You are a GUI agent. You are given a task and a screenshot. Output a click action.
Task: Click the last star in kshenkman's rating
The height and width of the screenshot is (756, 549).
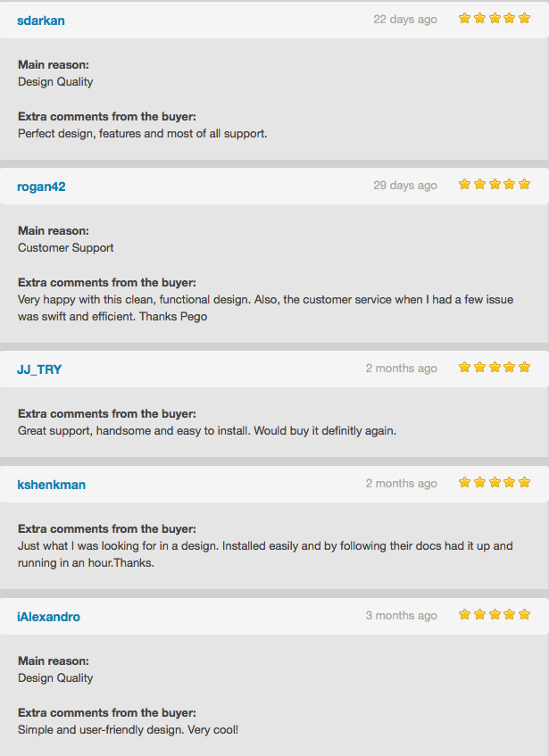[x=525, y=482]
